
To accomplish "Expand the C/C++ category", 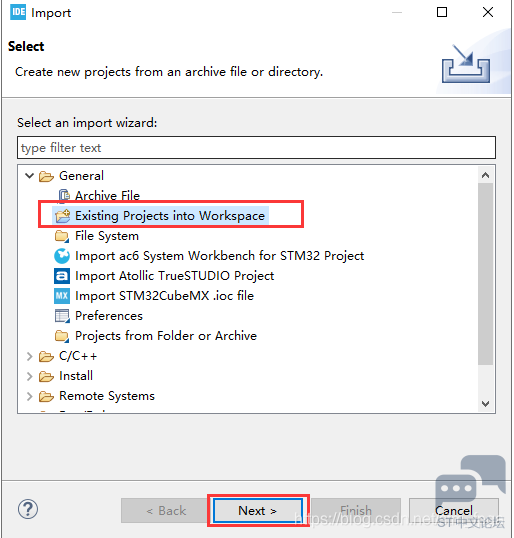I will [x=30, y=356].
